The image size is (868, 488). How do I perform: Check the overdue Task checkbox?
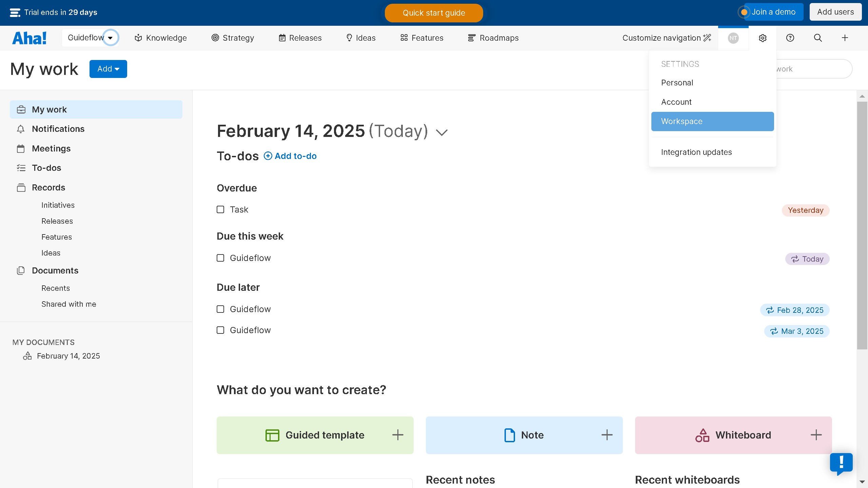pyautogui.click(x=220, y=209)
